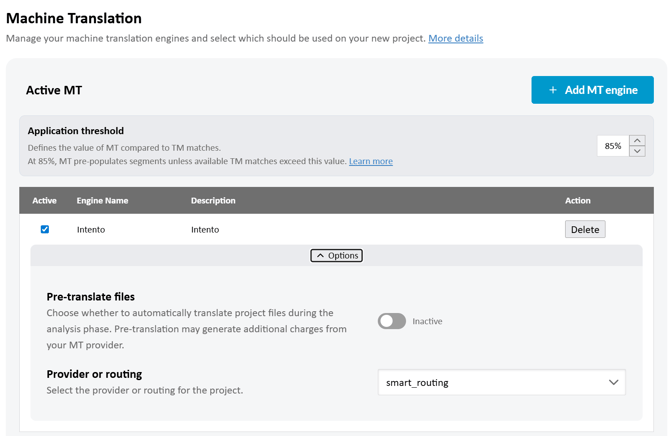Screen dimensions: 670x436
Task: Decrease the application threshold with down arrow
Action: click(x=637, y=151)
